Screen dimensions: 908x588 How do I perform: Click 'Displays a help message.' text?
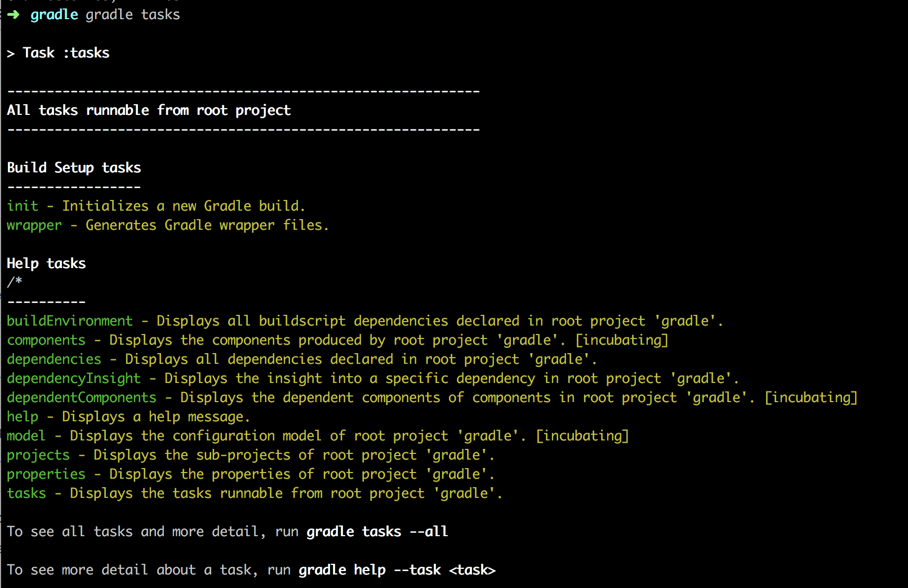tap(156, 417)
